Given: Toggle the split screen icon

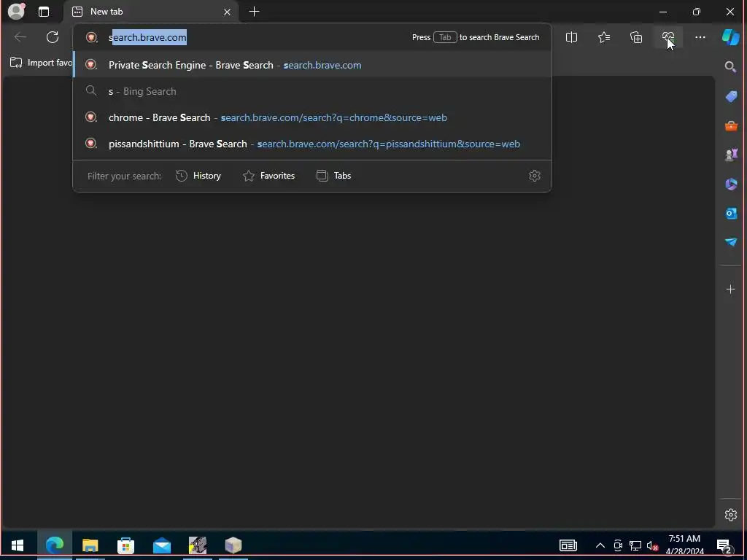Looking at the screenshot, I should coord(571,37).
